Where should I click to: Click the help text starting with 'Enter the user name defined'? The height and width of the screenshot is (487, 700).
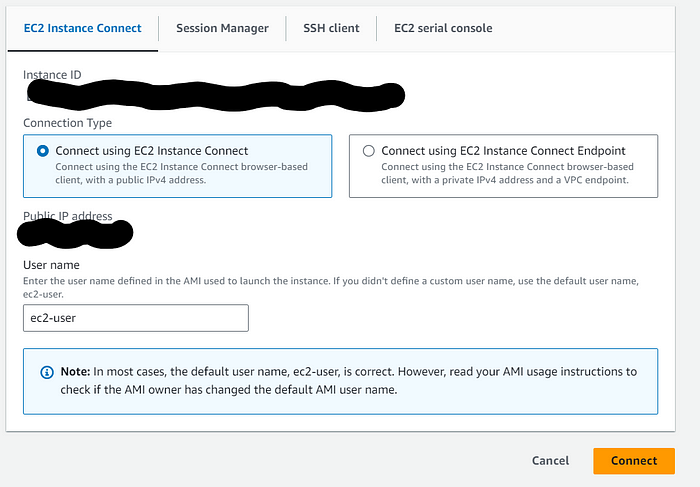coord(331,287)
